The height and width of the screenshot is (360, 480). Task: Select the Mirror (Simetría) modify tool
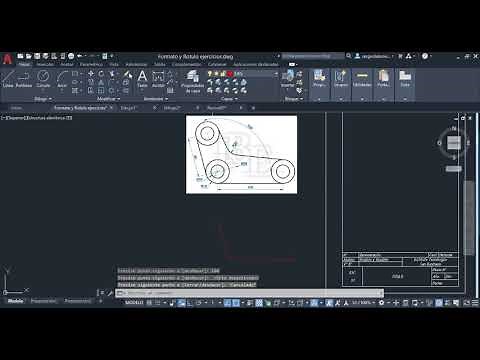(x=101, y=82)
